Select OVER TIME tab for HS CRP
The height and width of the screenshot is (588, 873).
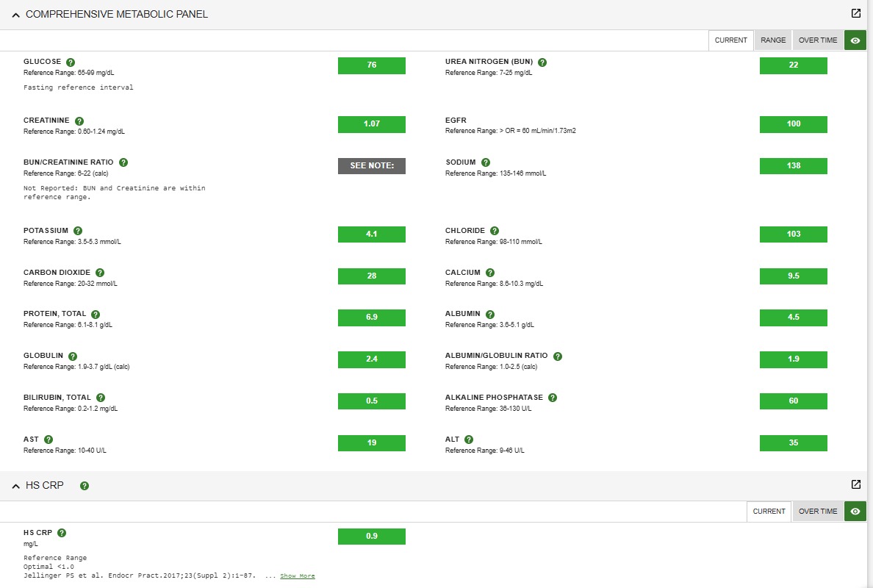click(818, 511)
